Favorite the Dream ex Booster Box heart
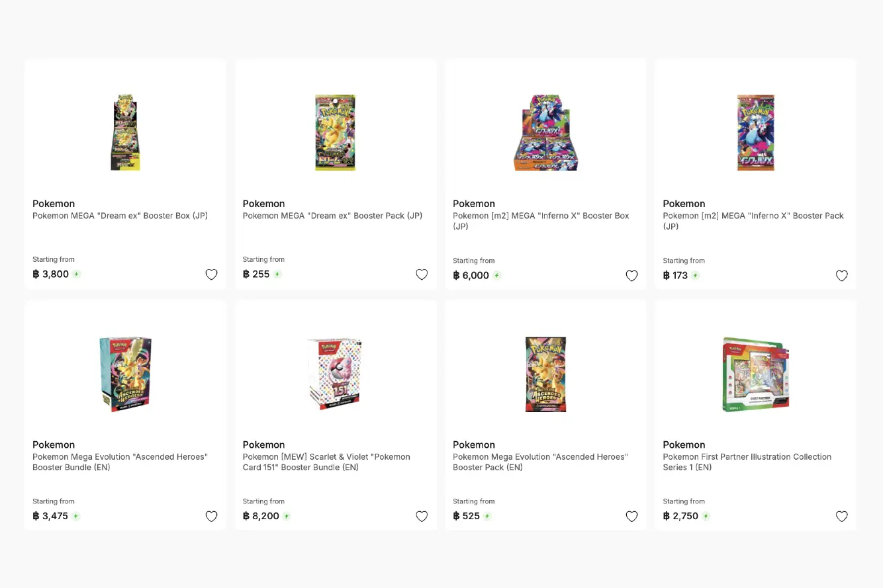The width and height of the screenshot is (883, 588). tap(211, 274)
